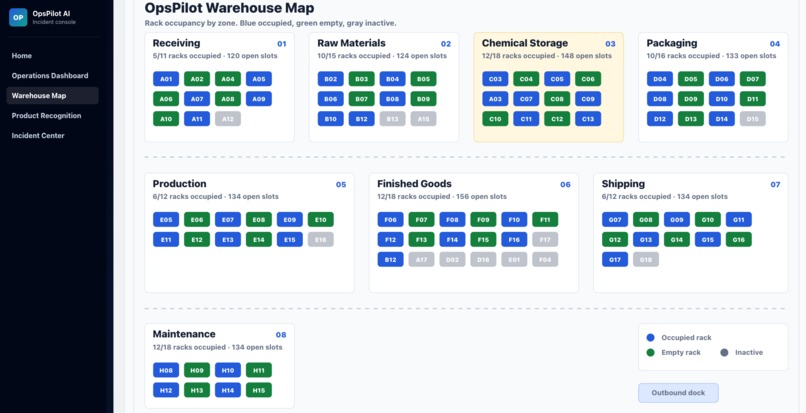Image resolution: width=806 pixels, height=413 pixels.
Task: Select rack H08 in Maintenance
Action: tap(166, 370)
